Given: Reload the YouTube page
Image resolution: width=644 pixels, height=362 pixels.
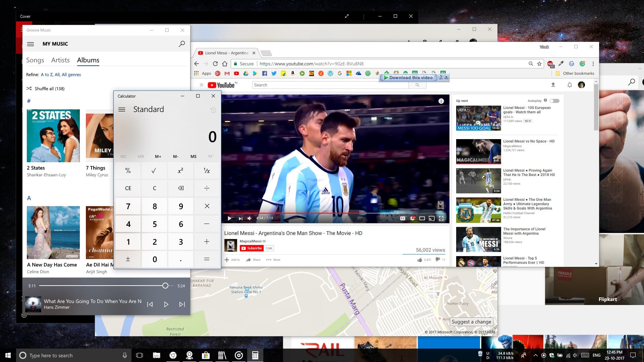Looking at the screenshot, I should pos(215,64).
